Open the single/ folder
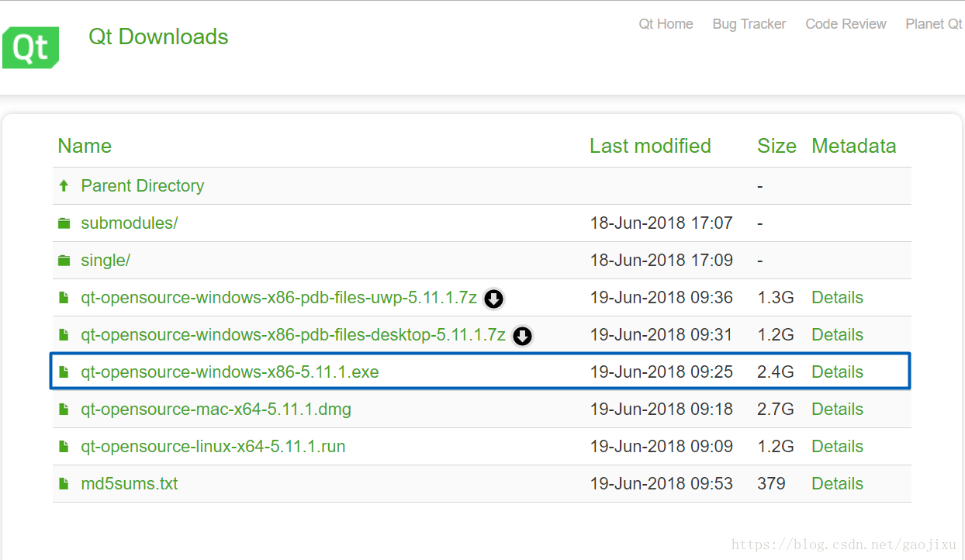Screen dimensions: 965x560 pos(105,261)
